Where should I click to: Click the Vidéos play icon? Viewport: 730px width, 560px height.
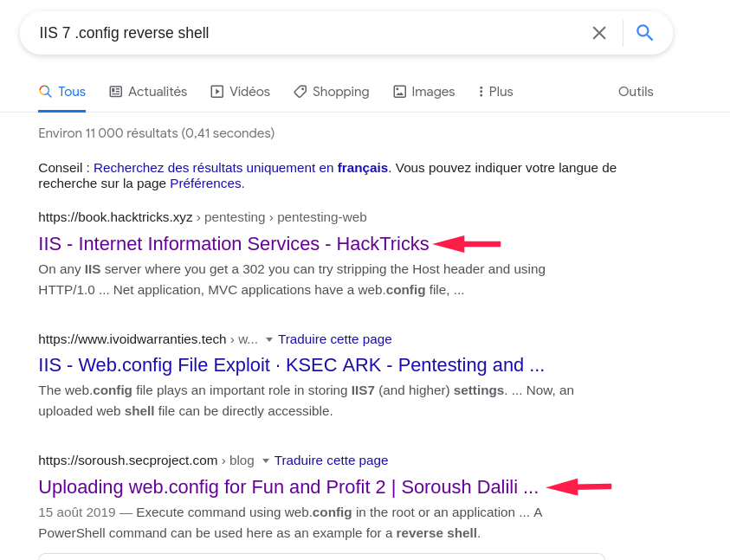pyautogui.click(x=217, y=92)
